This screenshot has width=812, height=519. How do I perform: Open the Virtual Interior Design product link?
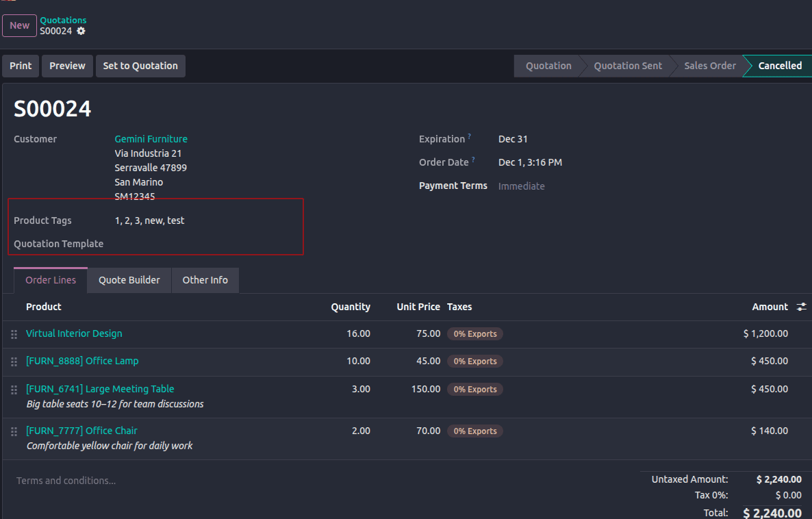(x=74, y=333)
